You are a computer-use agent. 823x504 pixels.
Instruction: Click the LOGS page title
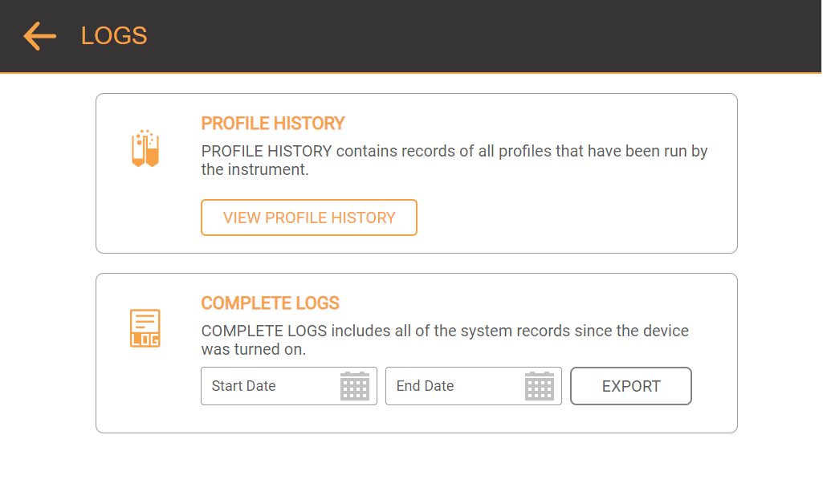pos(114,35)
